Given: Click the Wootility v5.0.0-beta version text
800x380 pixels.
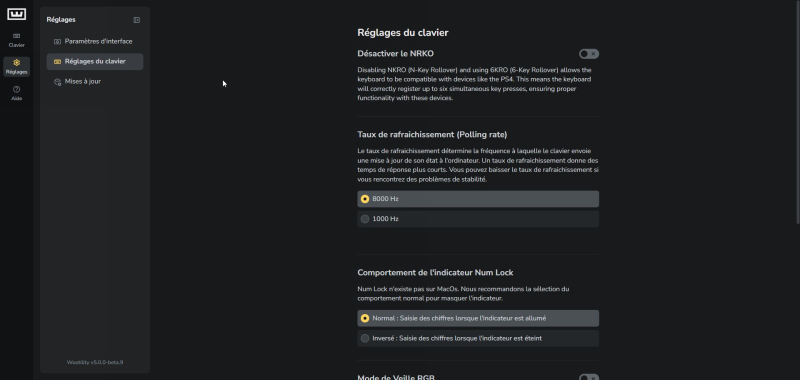Looking at the screenshot, I should click(x=95, y=363).
